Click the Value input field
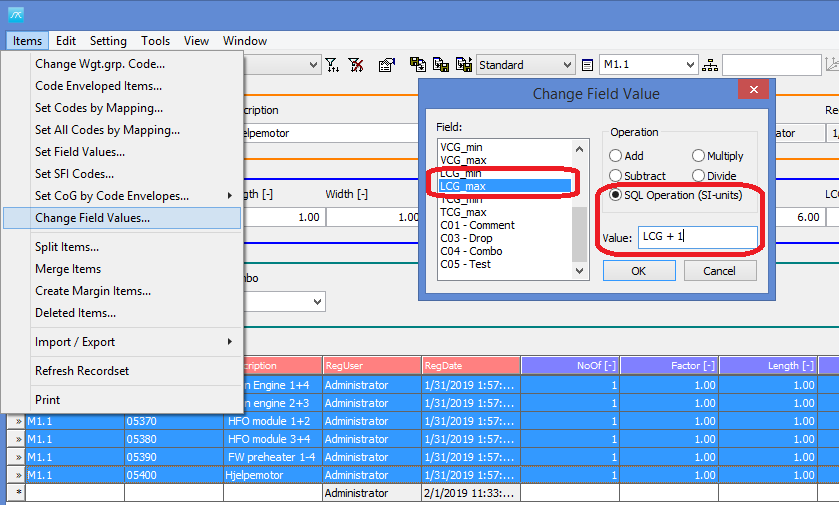The width and height of the screenshot is (839, 505). pos(698,237)
